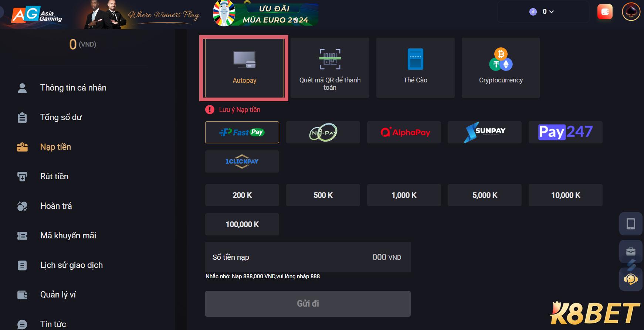Open the Lưu ý Nạp tiền notice
This screenshot has width=644, height=330.
click(240, 110)
